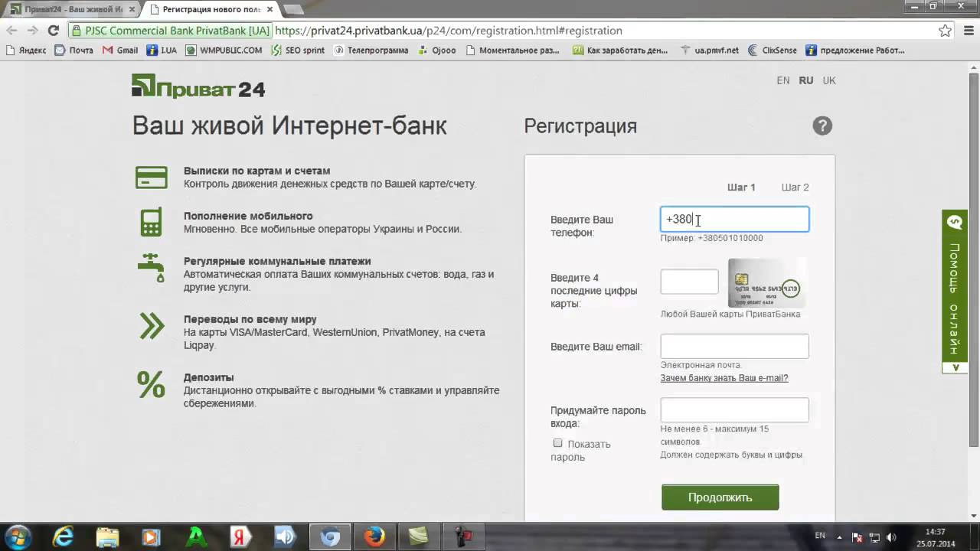
Task: Reload the page with browser refresh
Action: pyautogui.click(x=53, y=31)
